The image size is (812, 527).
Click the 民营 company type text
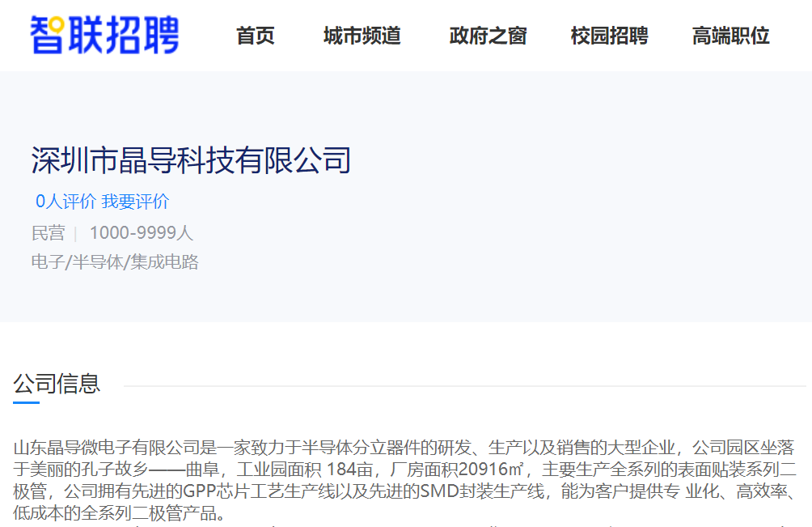click(49, 232)
